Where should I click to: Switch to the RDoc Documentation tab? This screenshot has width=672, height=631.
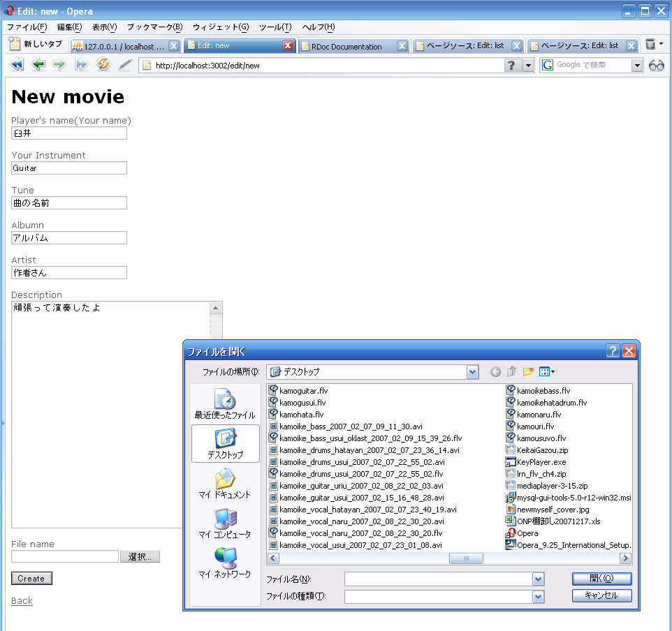pos(347,47)
